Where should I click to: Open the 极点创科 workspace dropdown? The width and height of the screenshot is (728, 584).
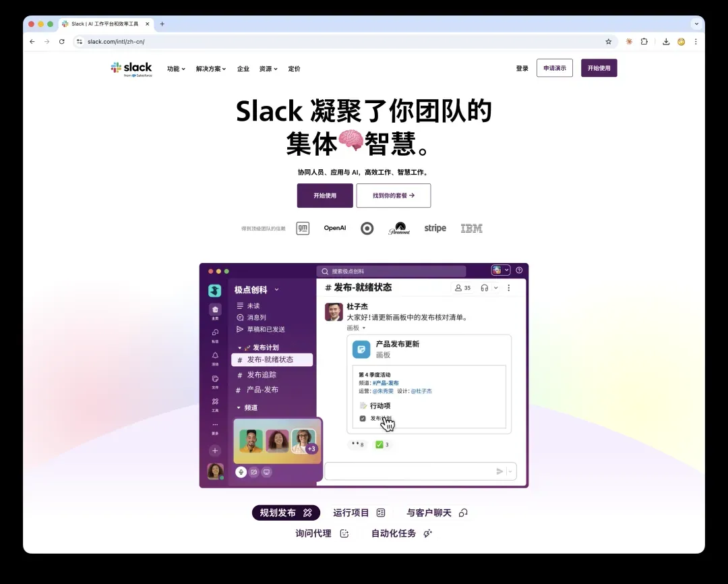click(277, 289)
